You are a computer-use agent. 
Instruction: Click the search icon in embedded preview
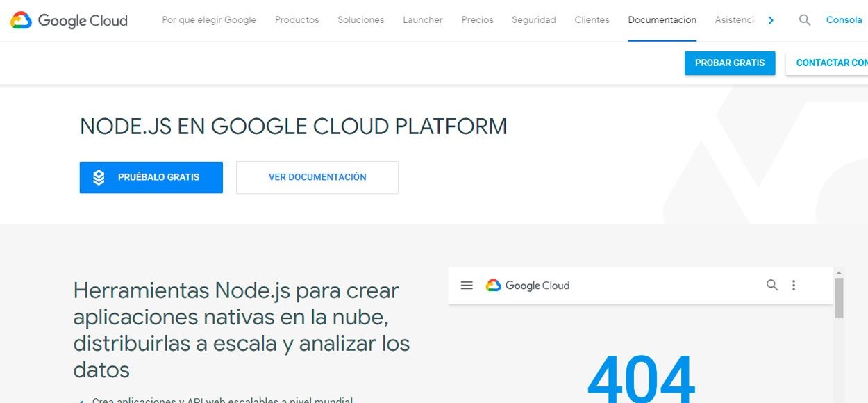(772, 286)
